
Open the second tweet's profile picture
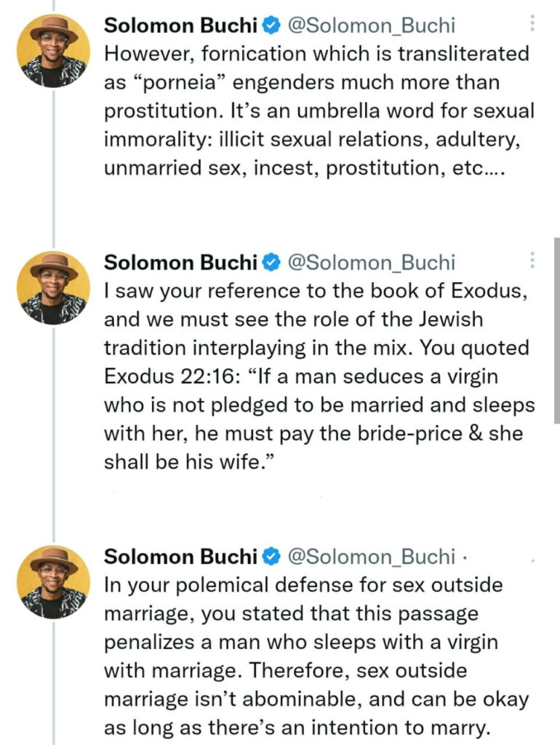pyautogui.click(x=53, y=288)
